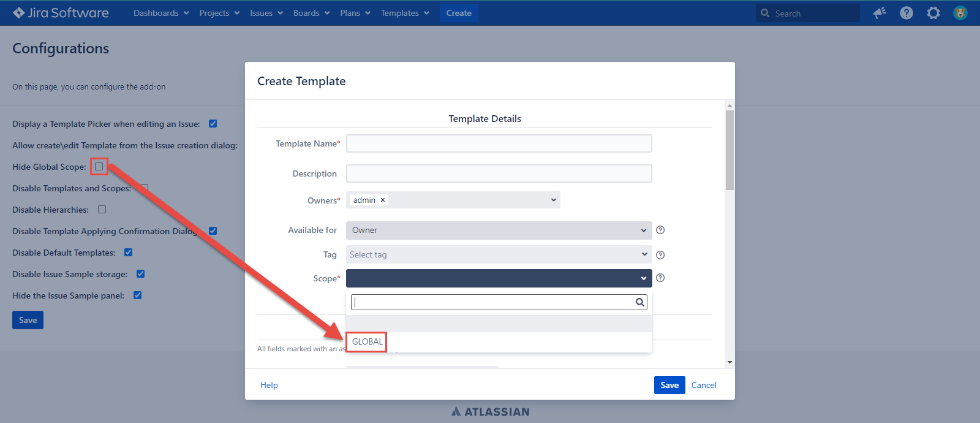This screenshot has height=423, width=980.
Task: Toggle Hide the Issue Sample panel
Action: pos(138,295)
